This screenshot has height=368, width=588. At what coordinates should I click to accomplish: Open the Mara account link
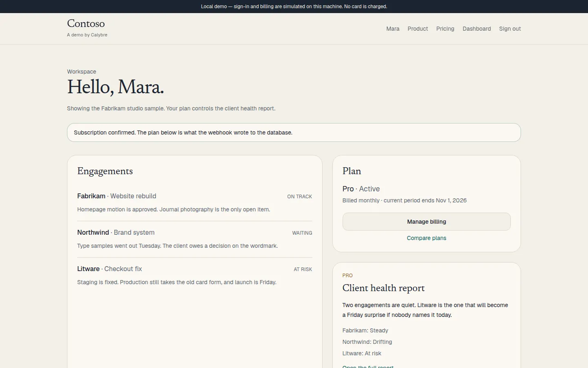393,29
